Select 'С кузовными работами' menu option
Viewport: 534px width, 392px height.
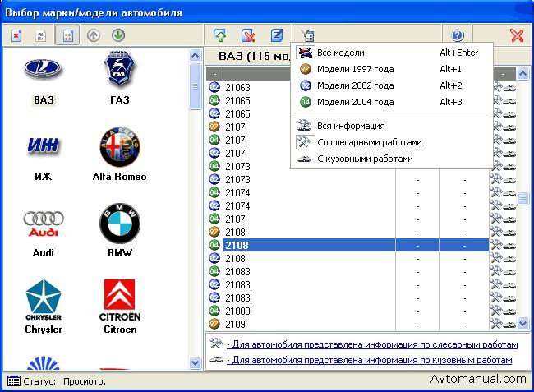392,159
